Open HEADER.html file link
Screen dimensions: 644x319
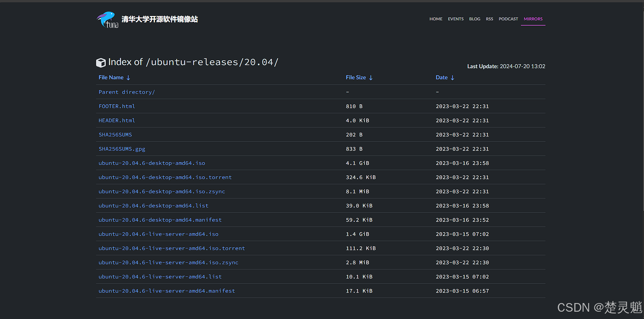tap(117, 121)
